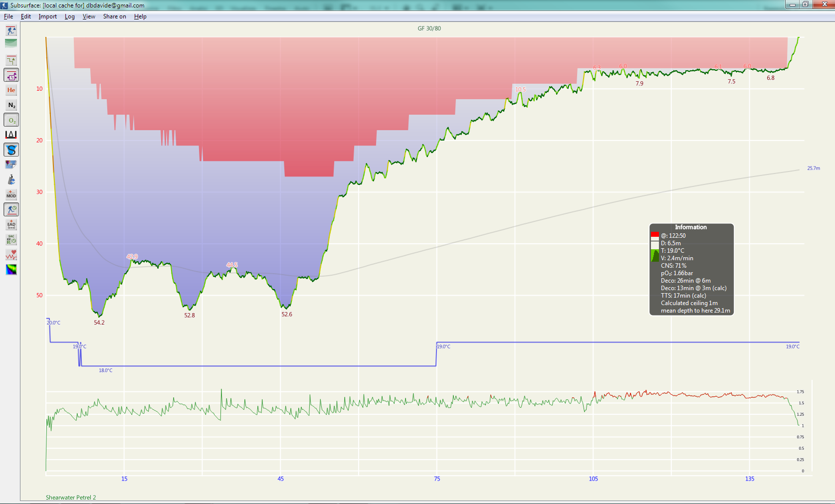Image resolution: width=835 pixels, height=504 pixels.
Task: Show the EAD equivalent air depth values
Action: point(11,224)
